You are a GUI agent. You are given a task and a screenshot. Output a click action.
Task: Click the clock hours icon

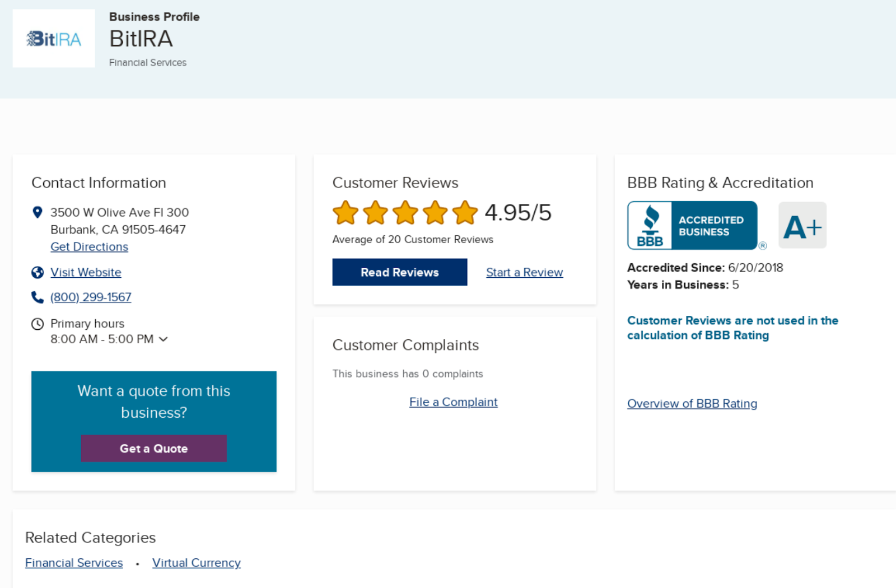[x=38, y=324]
